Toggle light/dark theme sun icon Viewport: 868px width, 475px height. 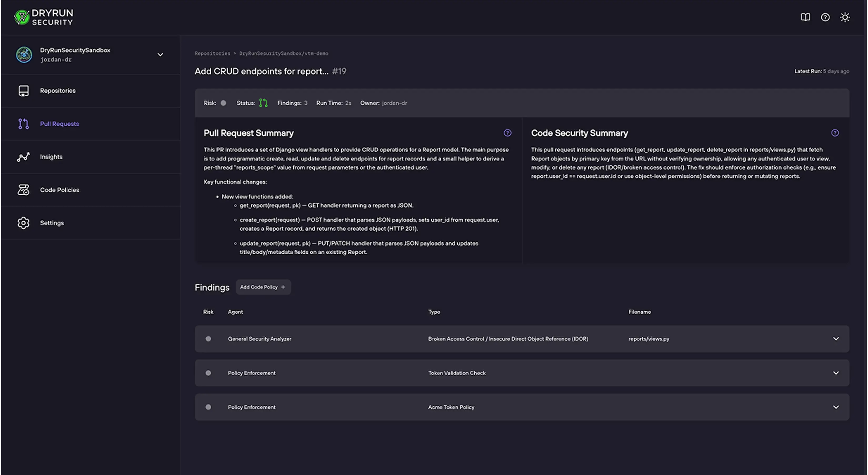coord(845,17)
